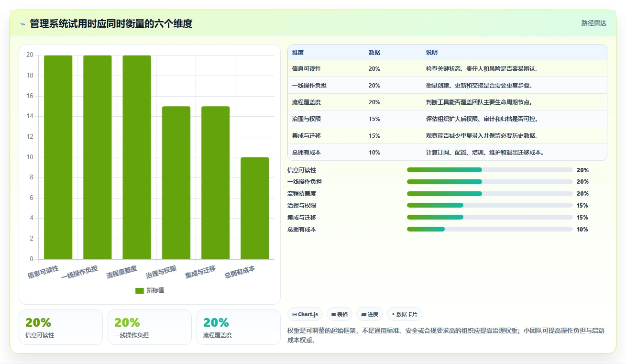
Task: Click the 10% label next to 总拥有成本 progress
Action: tap(582, 230)
